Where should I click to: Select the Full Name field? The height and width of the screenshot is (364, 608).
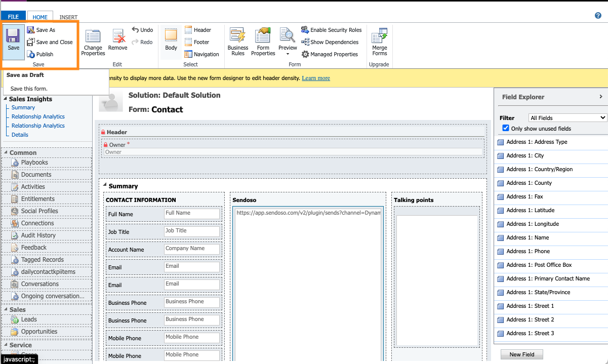(192, 214)
